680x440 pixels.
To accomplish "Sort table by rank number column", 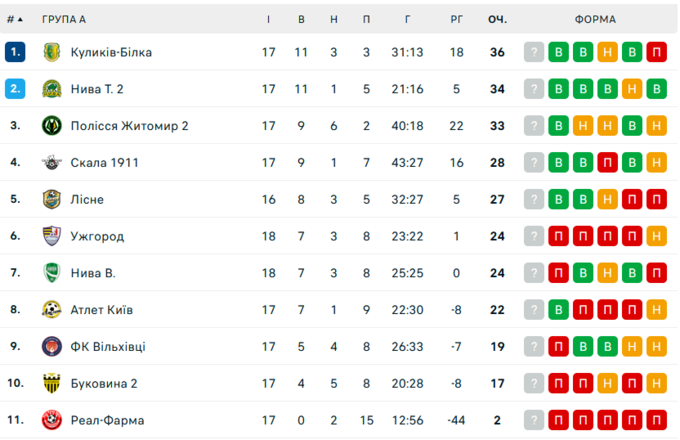I will 14,19.
